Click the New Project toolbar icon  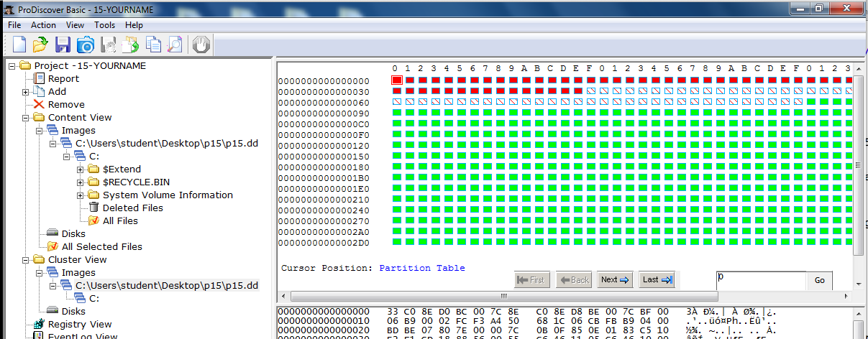(19, 45)
